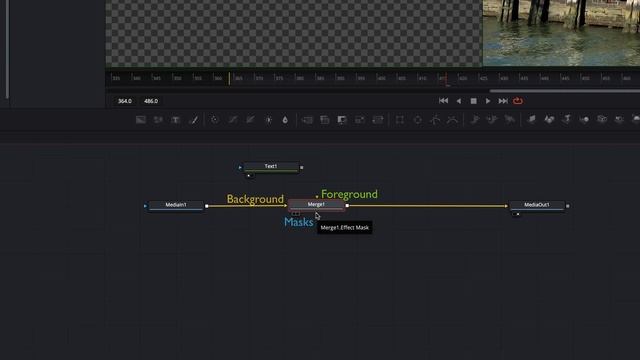Screen dimensions: 640x360
Task: Select the MediaIn1 node
Action: click(176, 205)
